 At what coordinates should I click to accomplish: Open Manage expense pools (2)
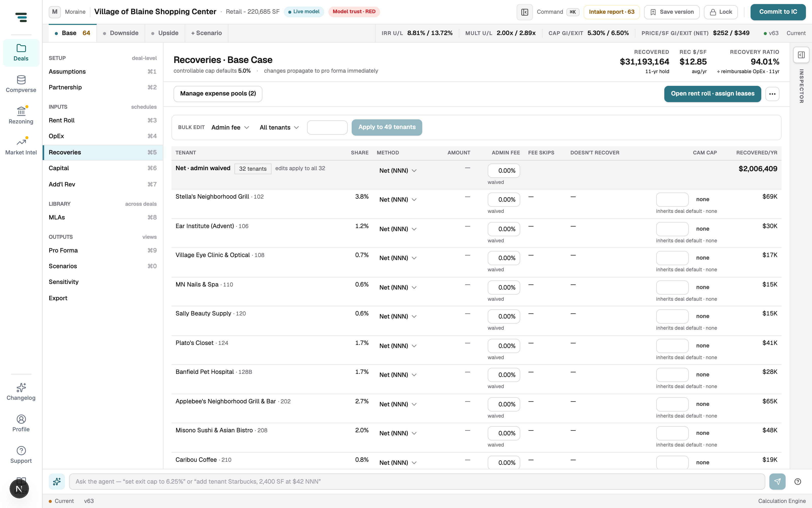coord(218,94)
